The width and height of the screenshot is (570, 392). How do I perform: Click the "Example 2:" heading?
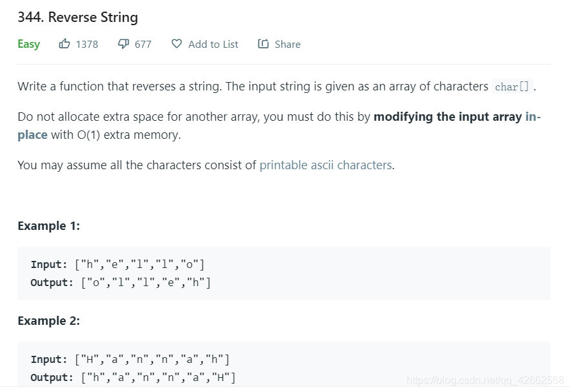[x=48, y=321]
